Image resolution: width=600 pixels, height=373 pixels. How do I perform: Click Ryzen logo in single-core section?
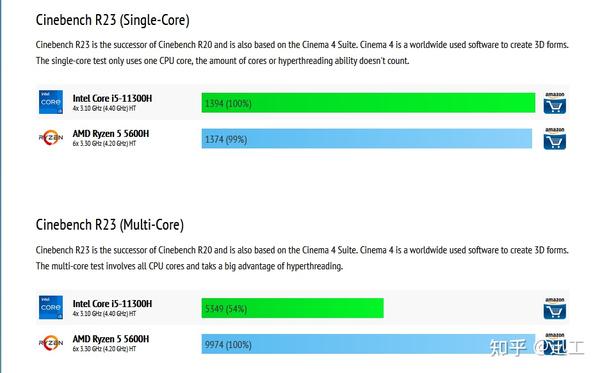[x=51, y=138]
